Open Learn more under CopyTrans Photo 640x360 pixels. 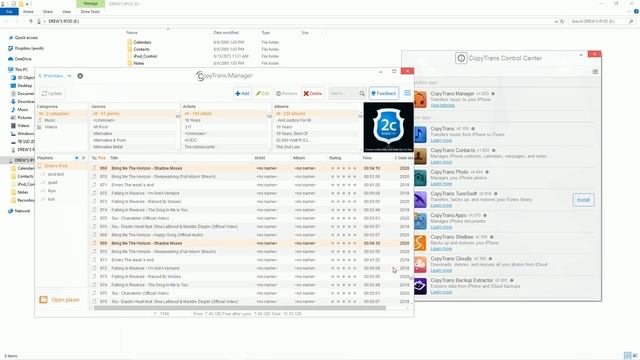click(x=441, y=184)
